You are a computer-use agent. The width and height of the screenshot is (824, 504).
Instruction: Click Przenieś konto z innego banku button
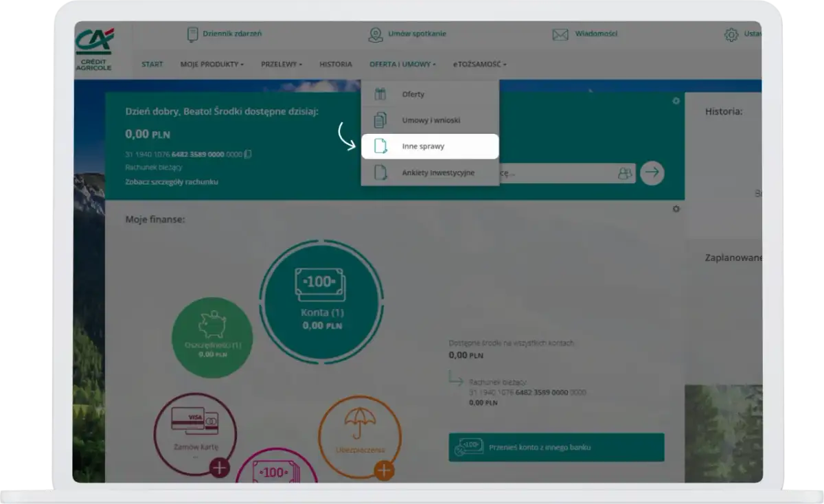pyautogui.click(x=556, y=447)
